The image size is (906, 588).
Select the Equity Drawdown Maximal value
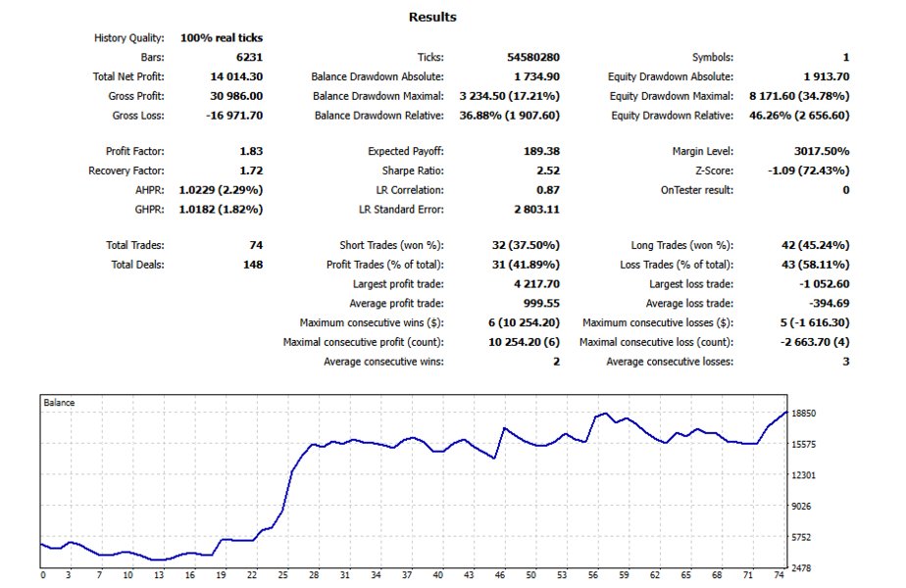799,96
